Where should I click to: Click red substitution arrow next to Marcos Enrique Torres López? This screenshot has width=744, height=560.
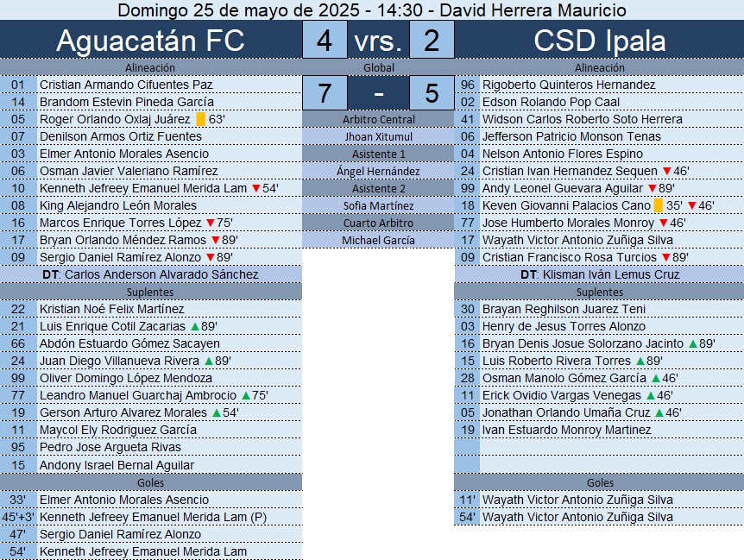[210, 223]
